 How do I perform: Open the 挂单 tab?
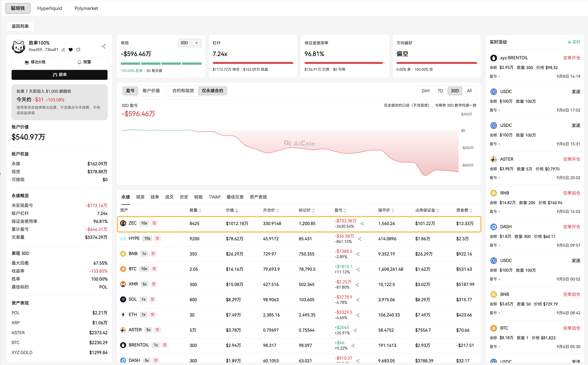click(155, 197)
